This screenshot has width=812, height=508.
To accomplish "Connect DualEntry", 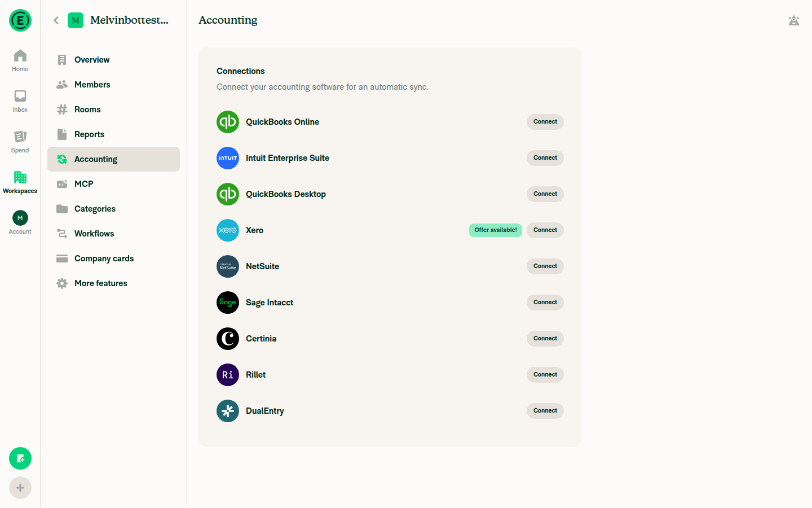I will point(545,411).
